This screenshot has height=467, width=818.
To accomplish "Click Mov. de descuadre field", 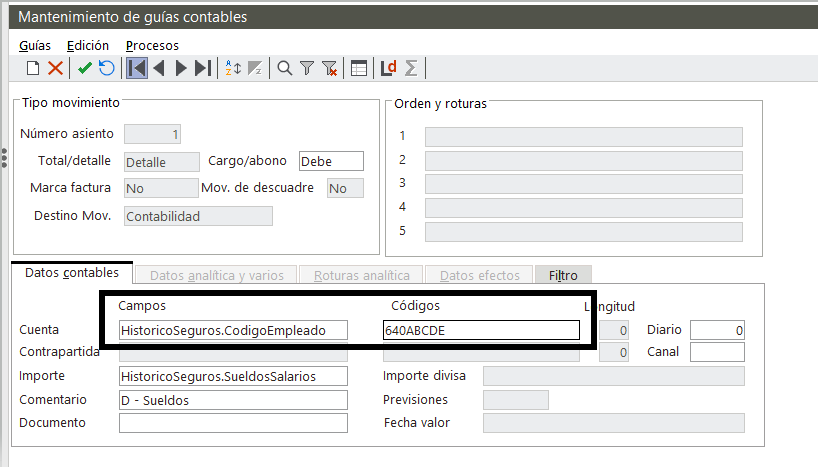I will click(x=345, y=188).
